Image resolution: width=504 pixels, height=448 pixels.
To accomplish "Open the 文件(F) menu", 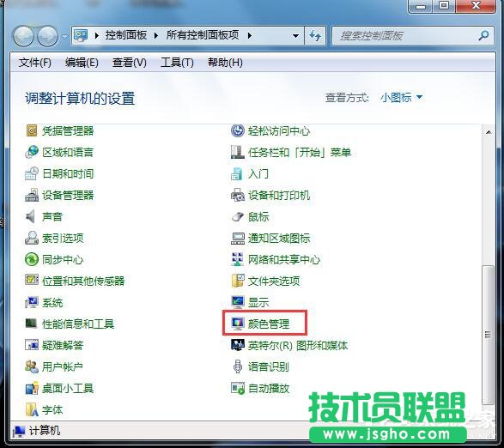I will tap(34, 63).
